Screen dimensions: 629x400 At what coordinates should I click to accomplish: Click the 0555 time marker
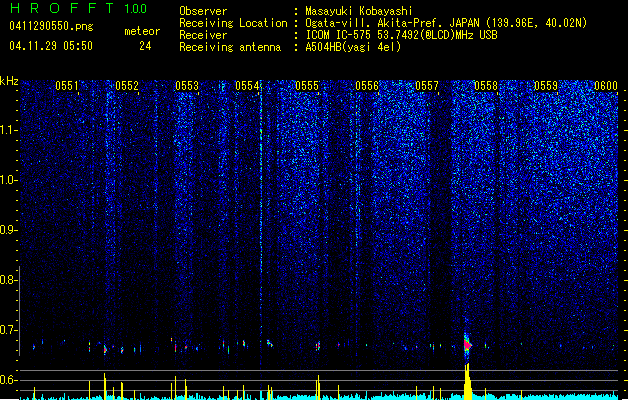pos(307,86)
